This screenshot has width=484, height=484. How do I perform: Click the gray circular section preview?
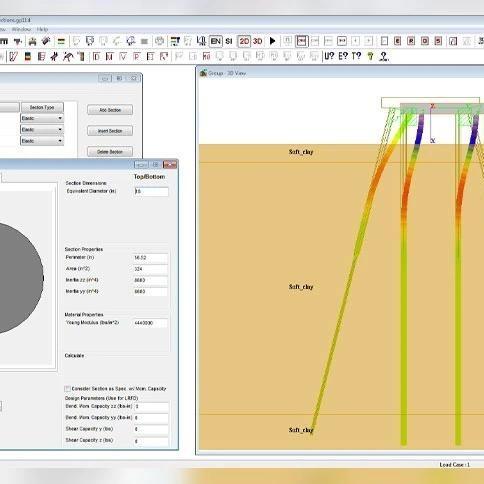point(21,278)
